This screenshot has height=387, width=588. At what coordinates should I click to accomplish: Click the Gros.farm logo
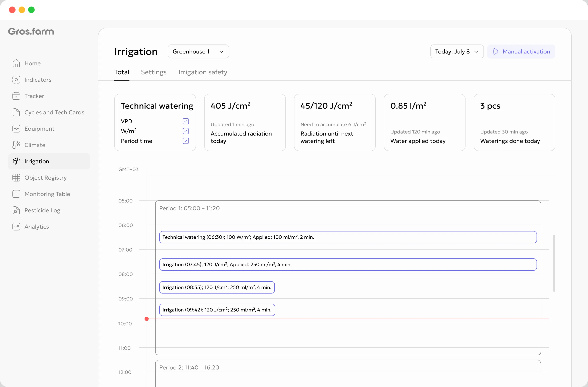pos(31,31)
